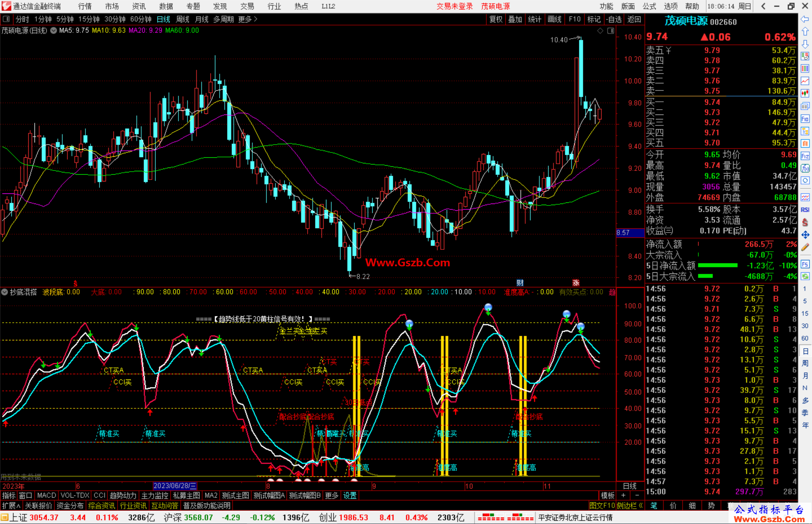Click the circle icon in right sidebar
Screen dimensions: 812x524
point(805,181)
